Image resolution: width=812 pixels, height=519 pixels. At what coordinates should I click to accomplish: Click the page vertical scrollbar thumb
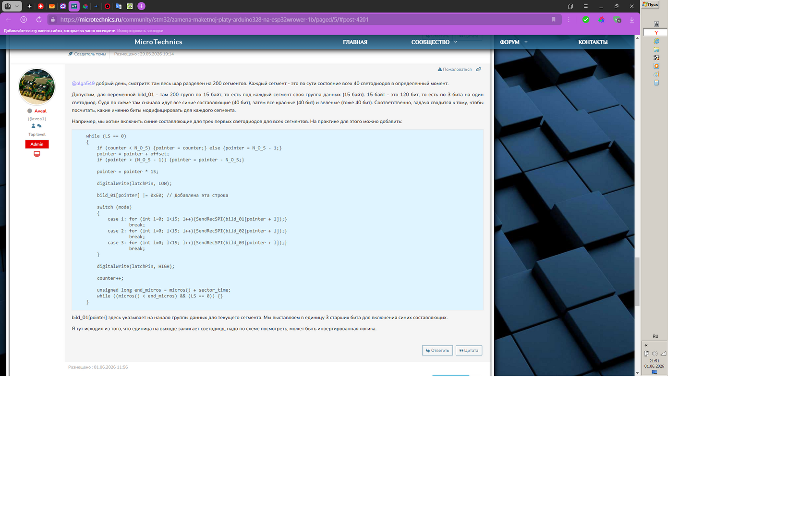tap(637, 282)
